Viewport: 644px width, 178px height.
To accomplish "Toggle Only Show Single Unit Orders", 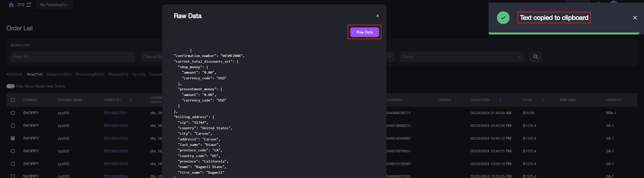I will tap(11, 86).
